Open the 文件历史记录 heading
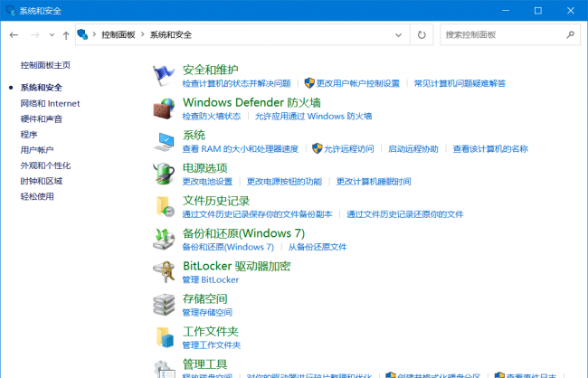Viewport: 588px width, 378px height. point(216,201)
